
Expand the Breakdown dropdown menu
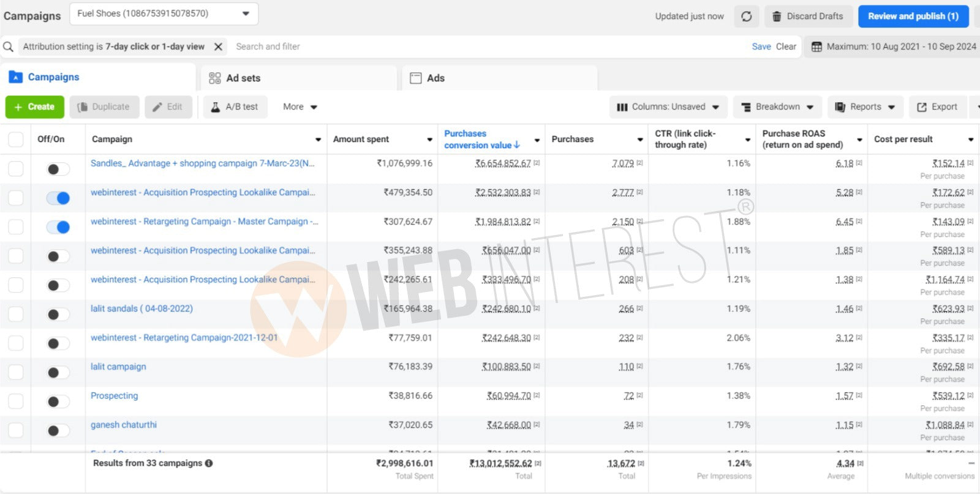pos(777,107)
